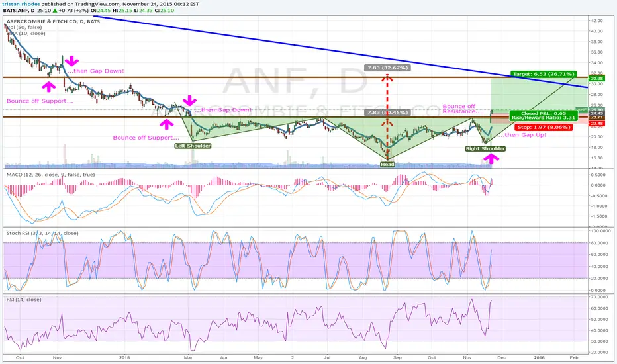Screen dimensions: 617x364
Task: Click the 7.83 (32.67%) measurement label
Action: click(x=387, y=68)
